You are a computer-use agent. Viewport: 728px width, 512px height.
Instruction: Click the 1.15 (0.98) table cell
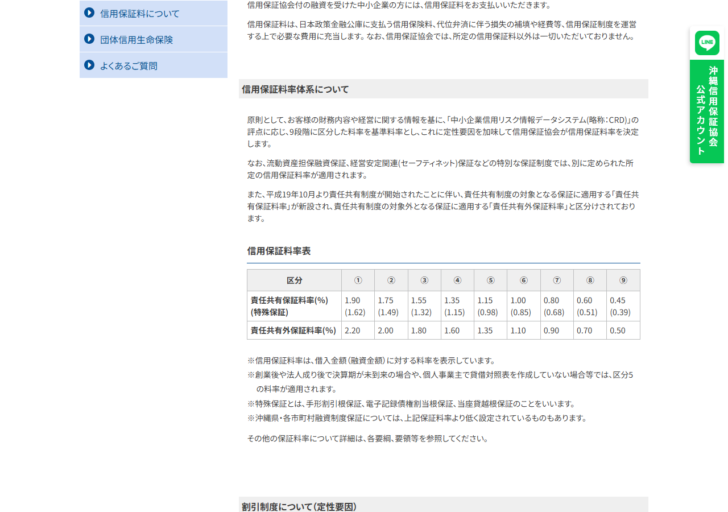click(x=491, y=306)
